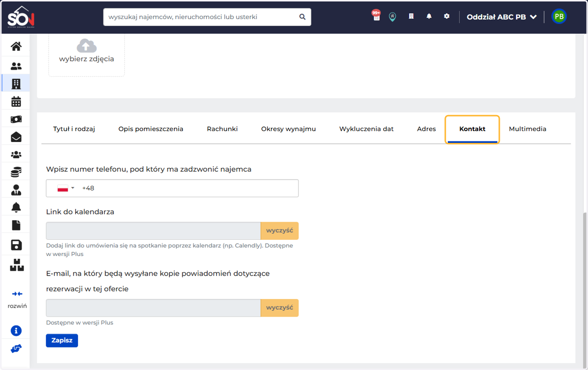
Task: Click the wybierz zdjęcia upload area
Action: [86, 53]
